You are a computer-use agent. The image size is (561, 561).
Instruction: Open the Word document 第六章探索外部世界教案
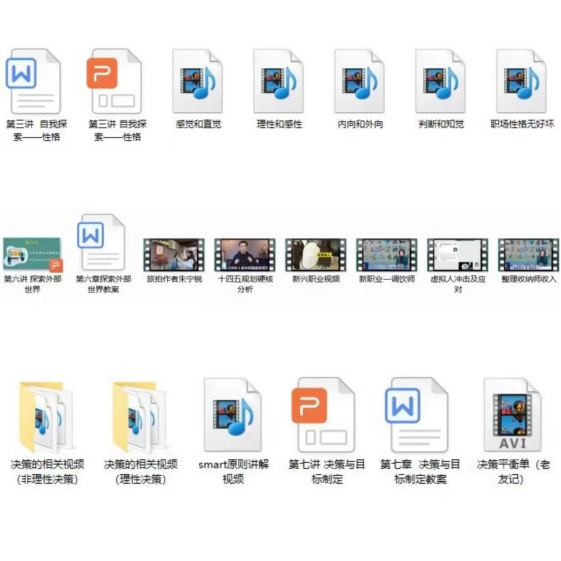tap(102, 243)
